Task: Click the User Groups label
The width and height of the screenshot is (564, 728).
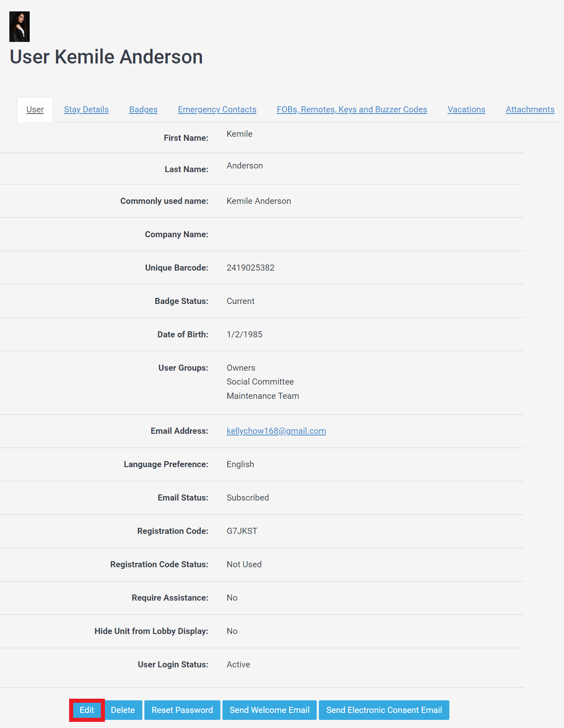Action: tap(183, 368)
